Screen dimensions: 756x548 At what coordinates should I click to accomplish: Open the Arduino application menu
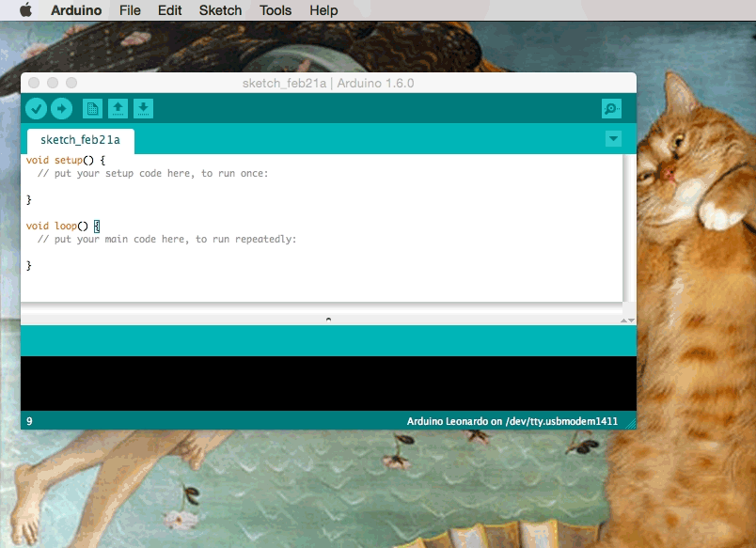tap(76, 10)
